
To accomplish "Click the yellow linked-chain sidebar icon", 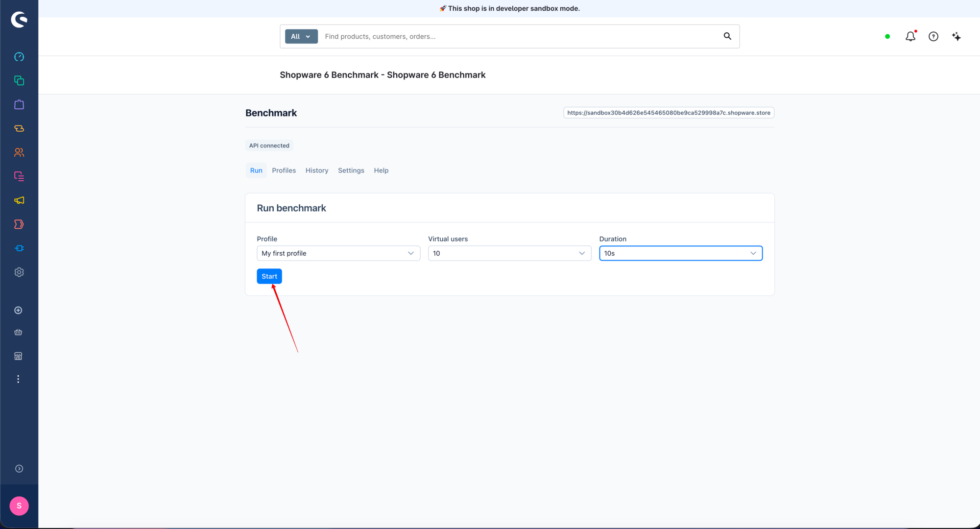I will point(19,128).
